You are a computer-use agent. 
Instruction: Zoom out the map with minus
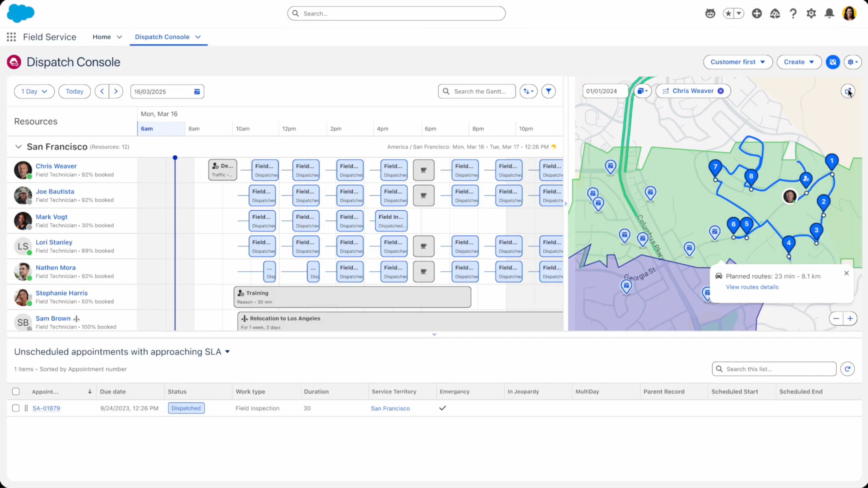(836, 318)
